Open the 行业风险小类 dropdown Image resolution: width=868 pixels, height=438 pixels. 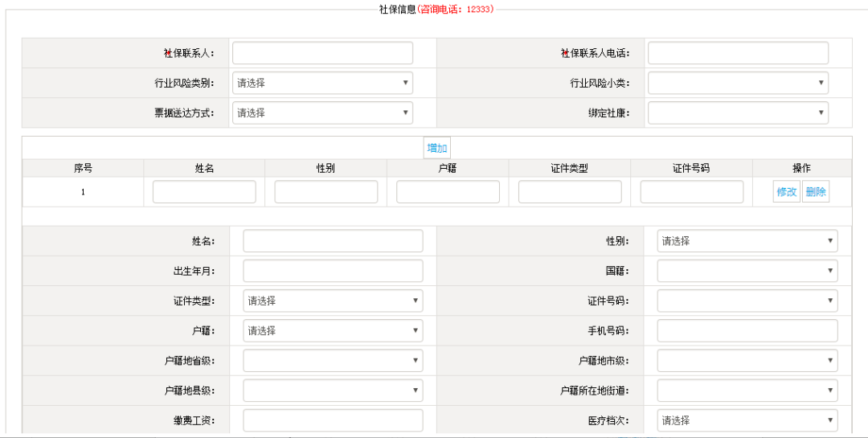click(x=738, y=83)
